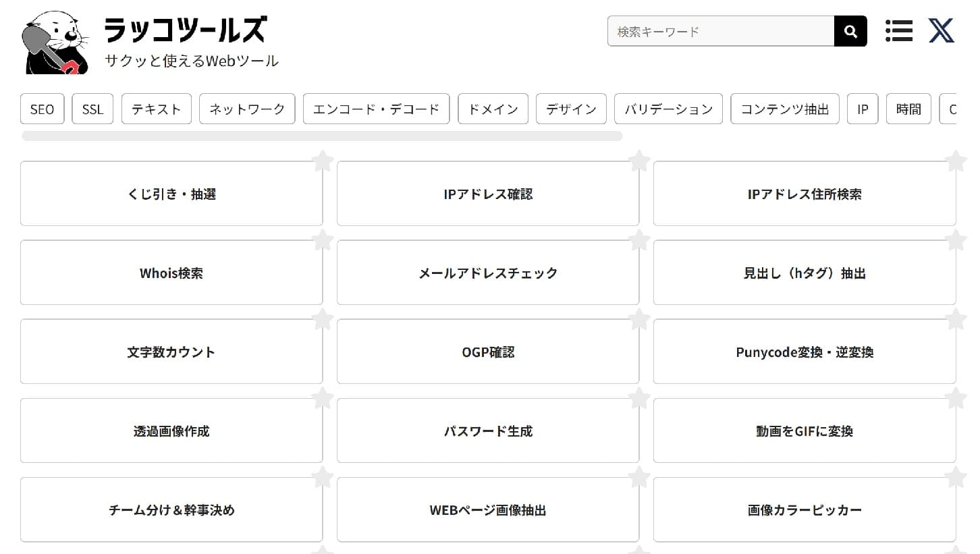Favorite the くじ引き・抽選 tool with its star
This screenshot has width=980, height=554.
[x=322, y=161]
